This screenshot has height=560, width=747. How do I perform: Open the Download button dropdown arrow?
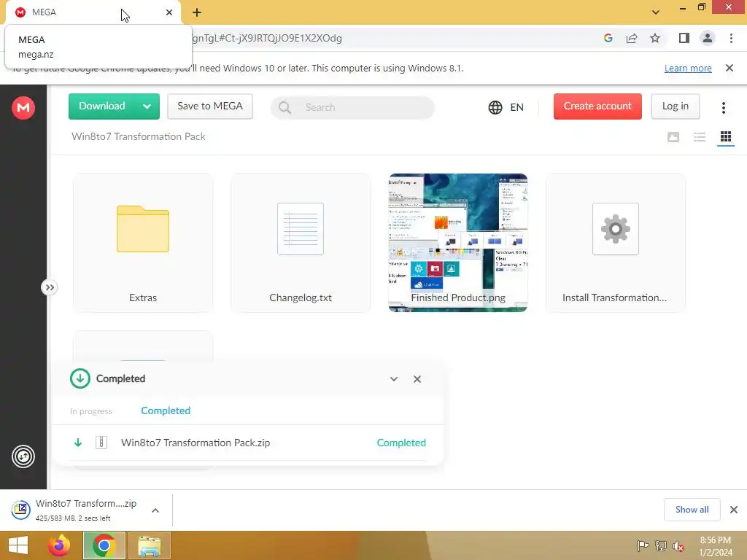click(147, 106)
